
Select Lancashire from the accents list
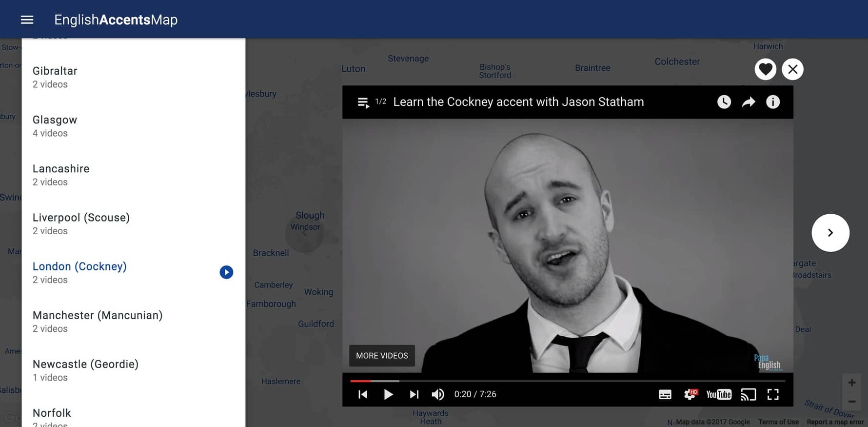click(134, 175)
